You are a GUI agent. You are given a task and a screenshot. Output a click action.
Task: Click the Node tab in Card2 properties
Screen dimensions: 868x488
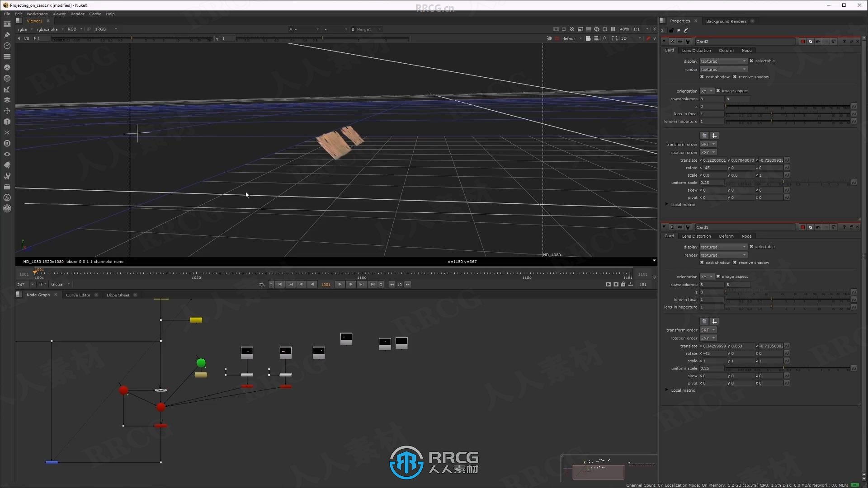pos(746,50)
